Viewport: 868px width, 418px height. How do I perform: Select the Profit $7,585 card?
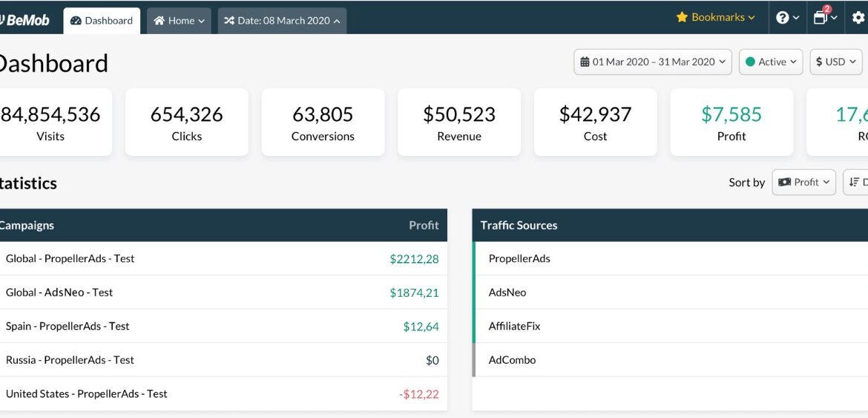point(731,123)
